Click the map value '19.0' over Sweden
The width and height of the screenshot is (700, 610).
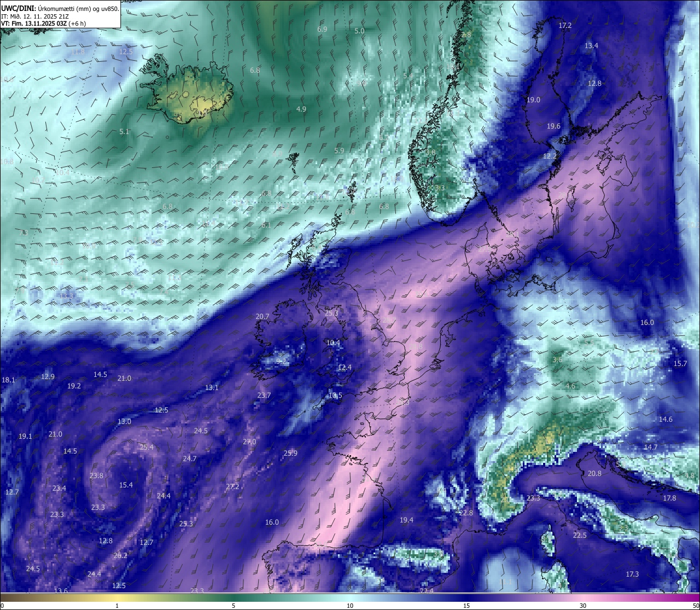coord(533,100)
